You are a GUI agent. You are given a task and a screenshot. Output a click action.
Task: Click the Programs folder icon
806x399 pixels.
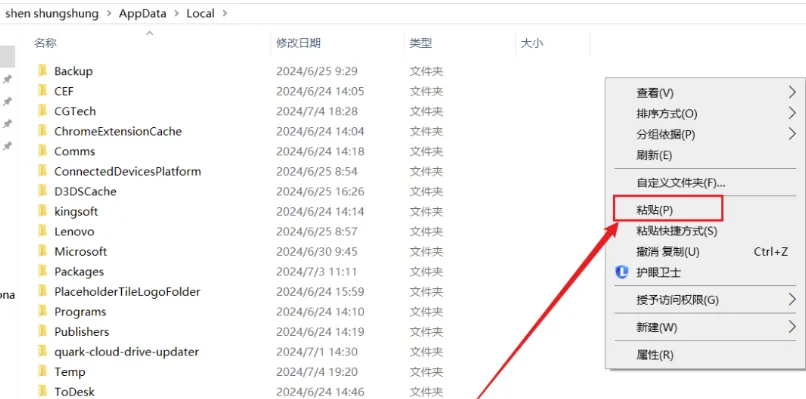43,312
